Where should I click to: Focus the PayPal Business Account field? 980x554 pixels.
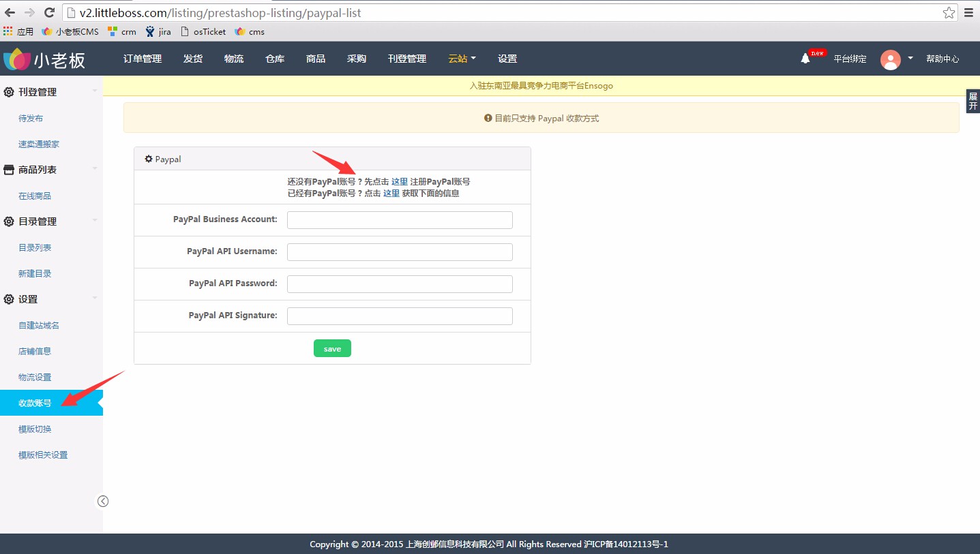point(400,220)
